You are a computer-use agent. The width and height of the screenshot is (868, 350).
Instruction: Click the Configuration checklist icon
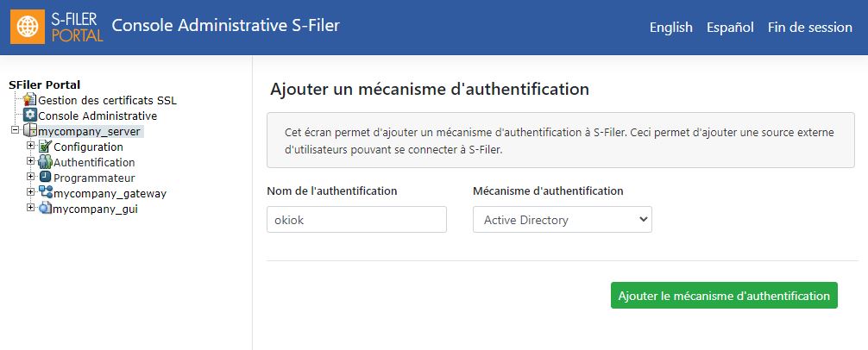click(45, 147)
